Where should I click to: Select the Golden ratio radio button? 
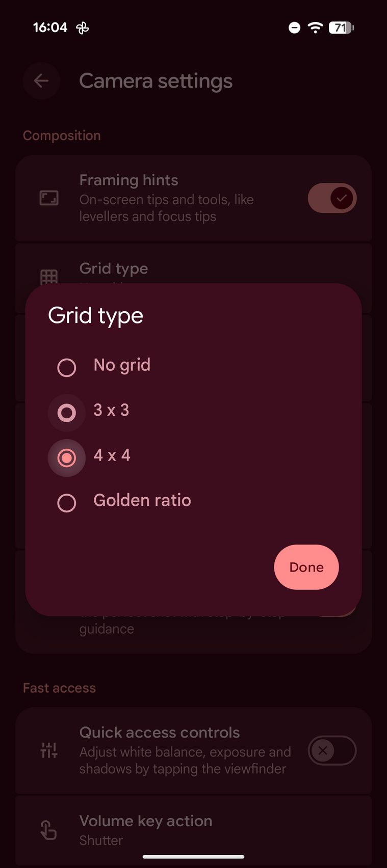67,503
